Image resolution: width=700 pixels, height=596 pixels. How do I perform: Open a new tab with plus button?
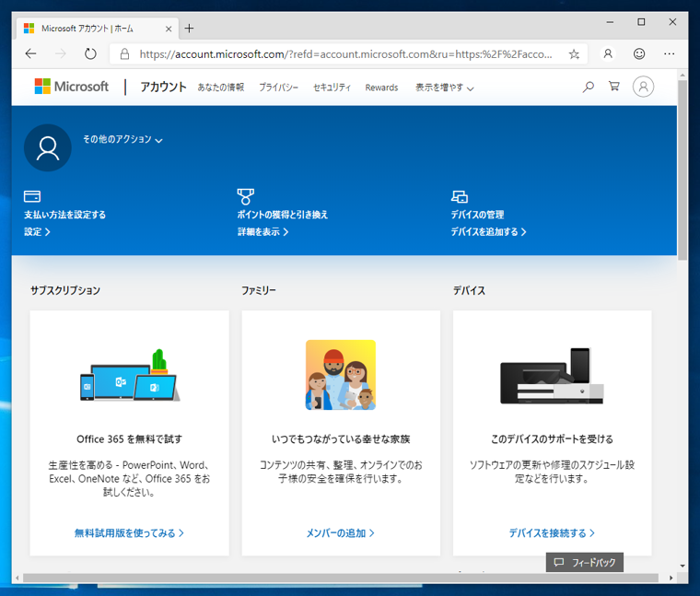coord(190,29)
